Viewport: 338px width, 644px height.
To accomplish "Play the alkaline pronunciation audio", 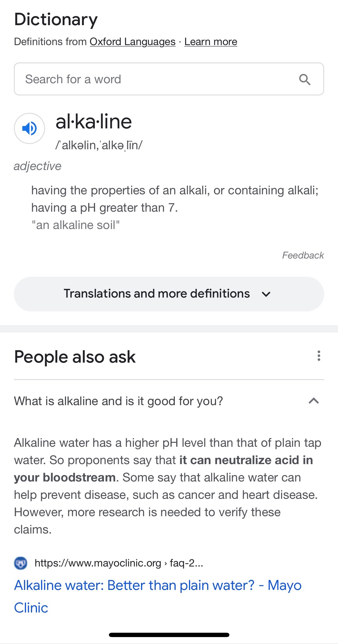I will pos(29,128).
